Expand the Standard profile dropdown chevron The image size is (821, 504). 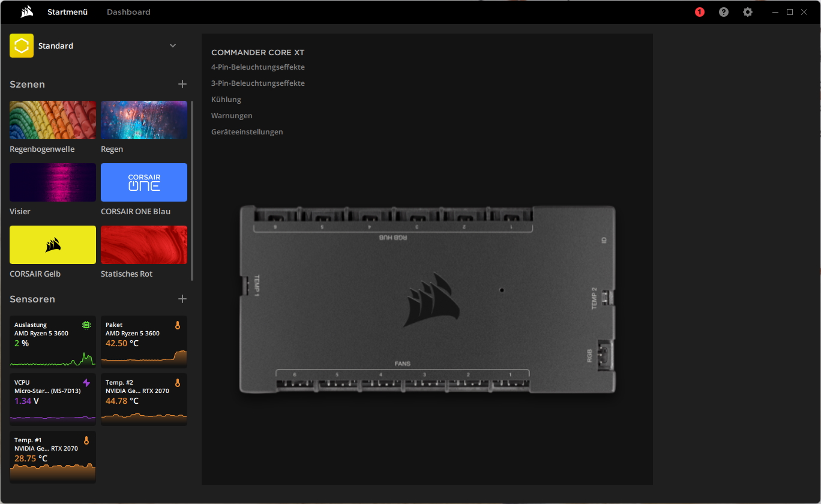[173, 46]
